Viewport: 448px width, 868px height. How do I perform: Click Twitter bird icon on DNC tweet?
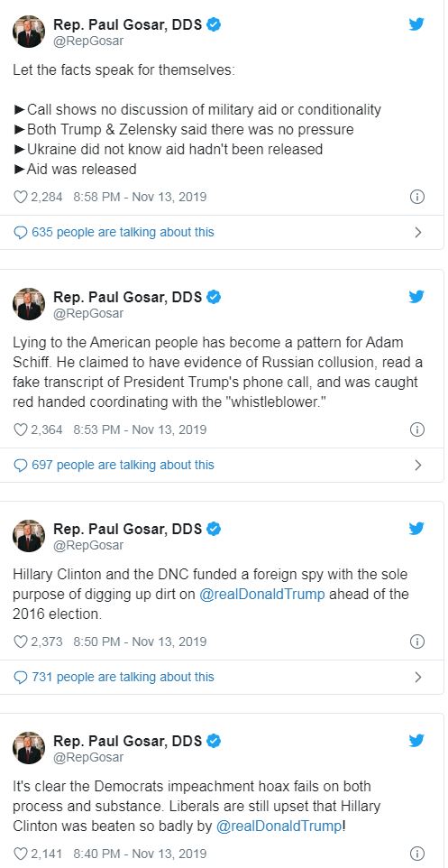(x=416, y=529)
